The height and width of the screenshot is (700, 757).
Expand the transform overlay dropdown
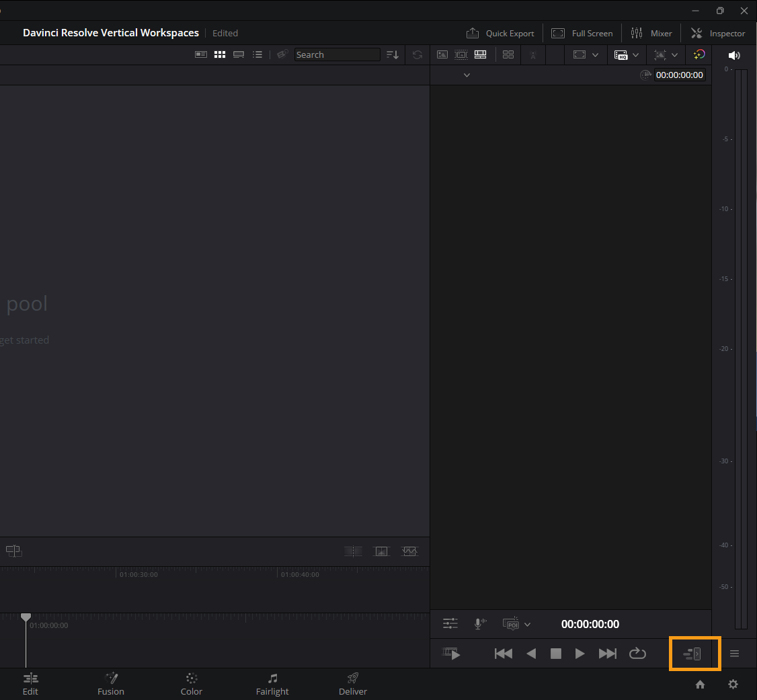pyautogui.click(x=675, y=55)
